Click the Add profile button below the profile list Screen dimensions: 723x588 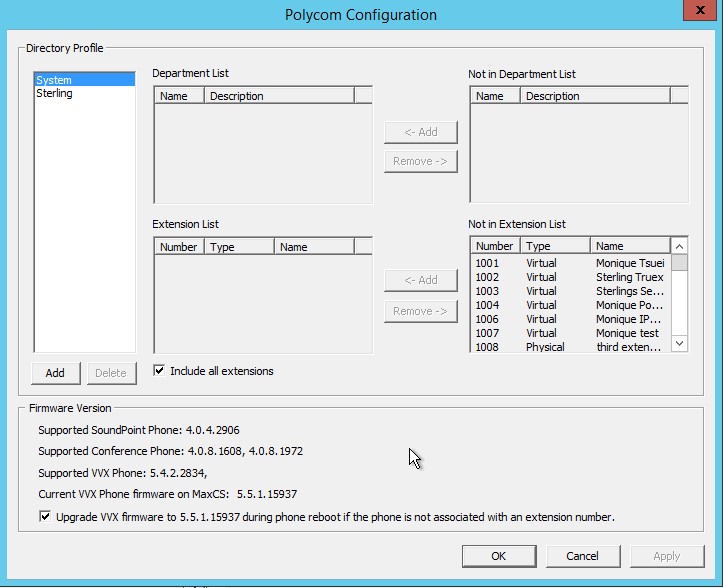pyautogui.click(x=55, y=373)
